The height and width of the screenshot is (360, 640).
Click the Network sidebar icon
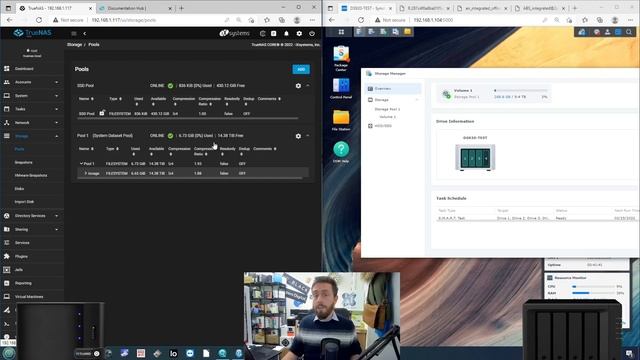coord(7,122)
